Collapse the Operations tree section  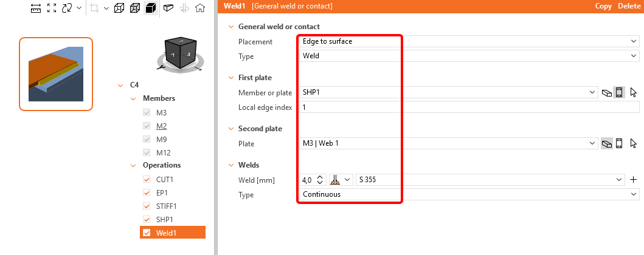click(x=133, y=166)
